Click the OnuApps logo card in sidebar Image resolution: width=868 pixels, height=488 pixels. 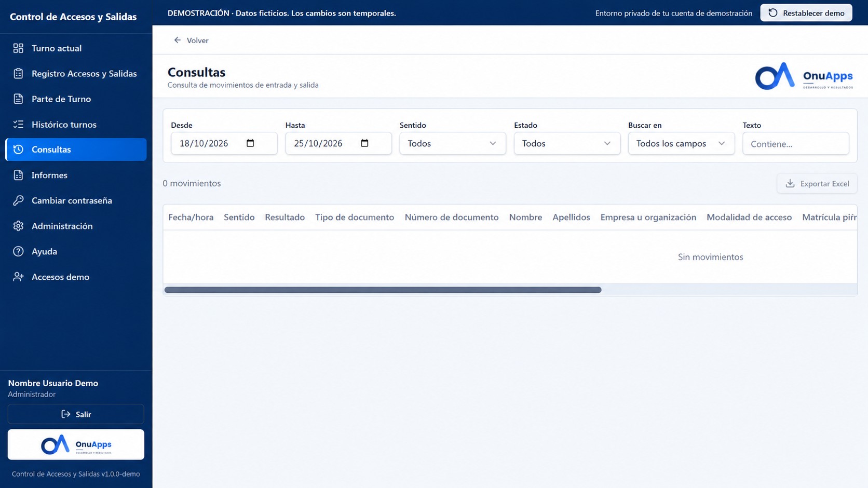click(76, 444)
